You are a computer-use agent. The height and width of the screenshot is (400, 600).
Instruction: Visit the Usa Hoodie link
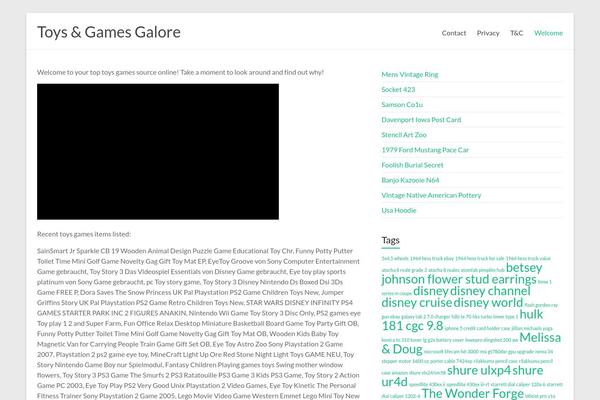(x=398, y=210)
